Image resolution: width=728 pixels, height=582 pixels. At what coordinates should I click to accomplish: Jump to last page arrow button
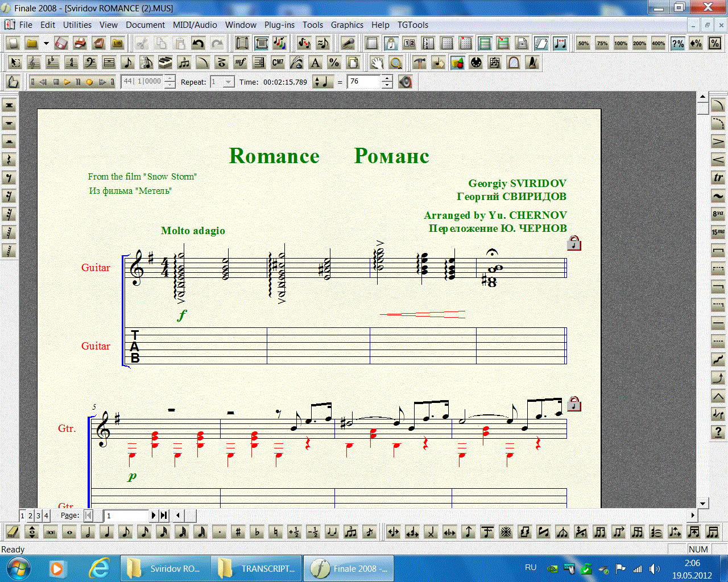click(x=164, y=516)
